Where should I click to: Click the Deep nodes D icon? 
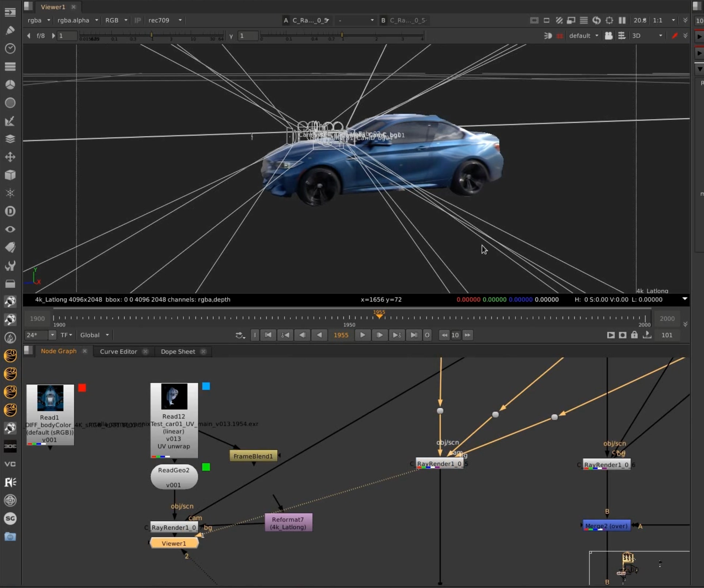coord(10,211)
